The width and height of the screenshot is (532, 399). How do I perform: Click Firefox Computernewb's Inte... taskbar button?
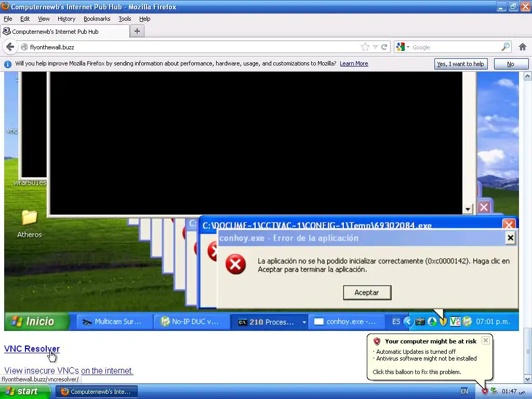coord(97,392)
